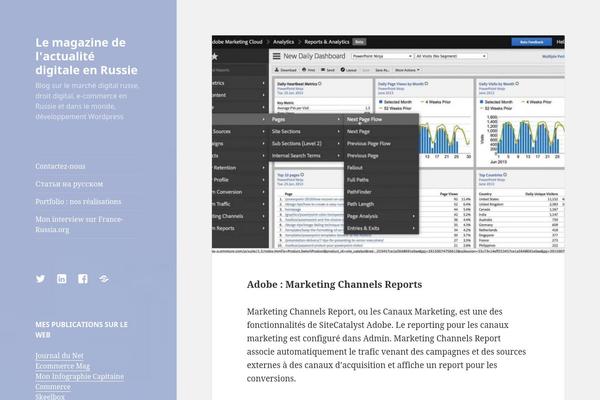Open 'Portfolio : nos réalisations' menu item

78,201
